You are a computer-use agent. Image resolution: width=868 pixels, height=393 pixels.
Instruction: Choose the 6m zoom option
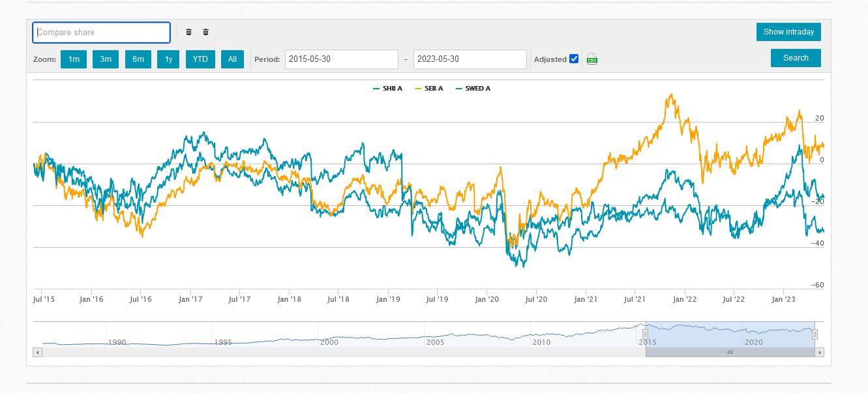pyautogui.click(x=138, y=59)
